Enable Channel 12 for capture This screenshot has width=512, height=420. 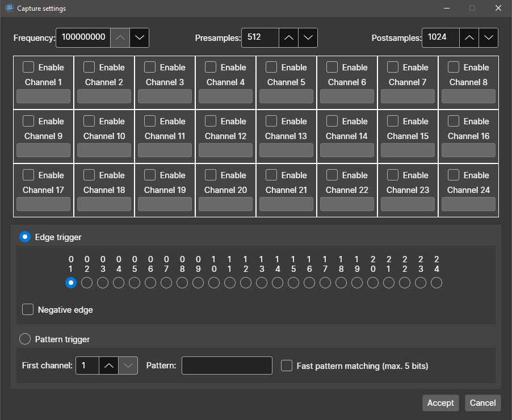pyautogui.click(x=211, y=121)
